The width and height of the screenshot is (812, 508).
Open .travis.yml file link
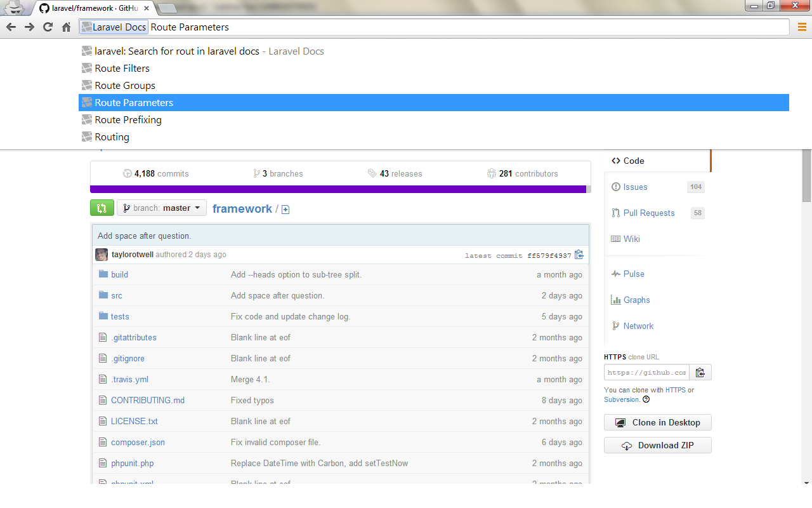click(x=129, y=379)
